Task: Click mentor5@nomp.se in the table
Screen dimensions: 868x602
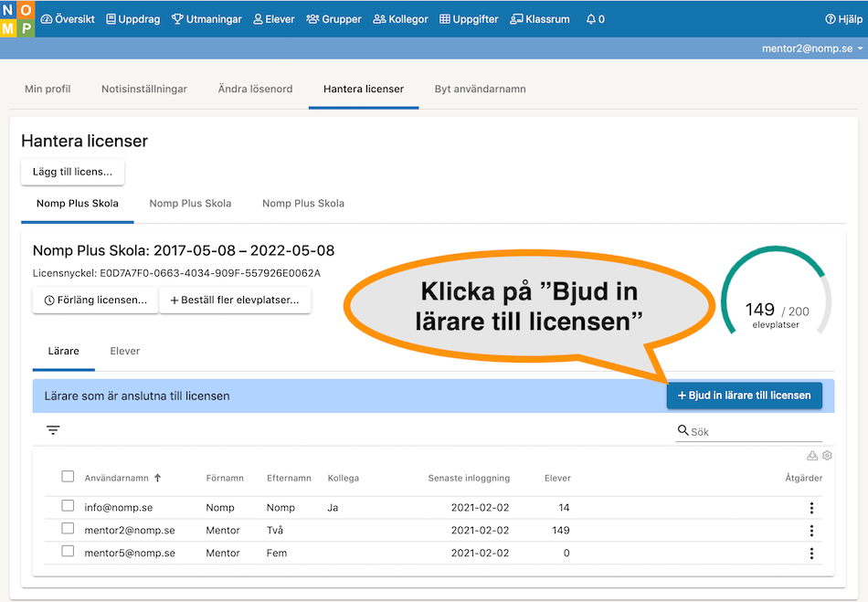Action: (x=130, y=554)
